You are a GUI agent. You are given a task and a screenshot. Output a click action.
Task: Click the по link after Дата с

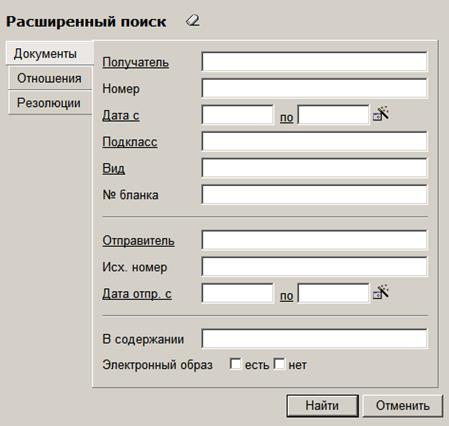(x=287, y=117)
